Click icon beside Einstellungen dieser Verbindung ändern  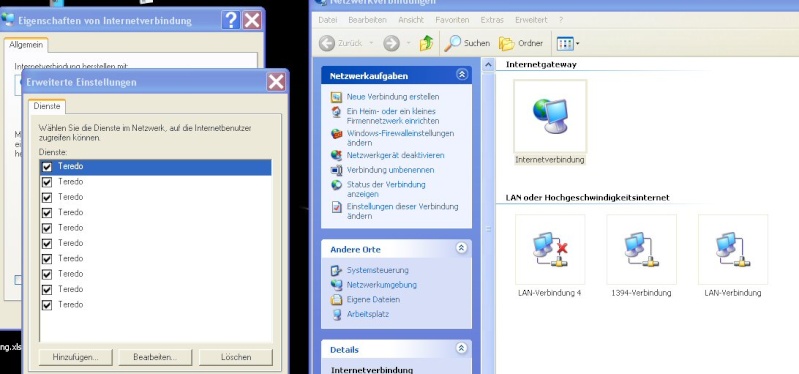tap(336, 207)
